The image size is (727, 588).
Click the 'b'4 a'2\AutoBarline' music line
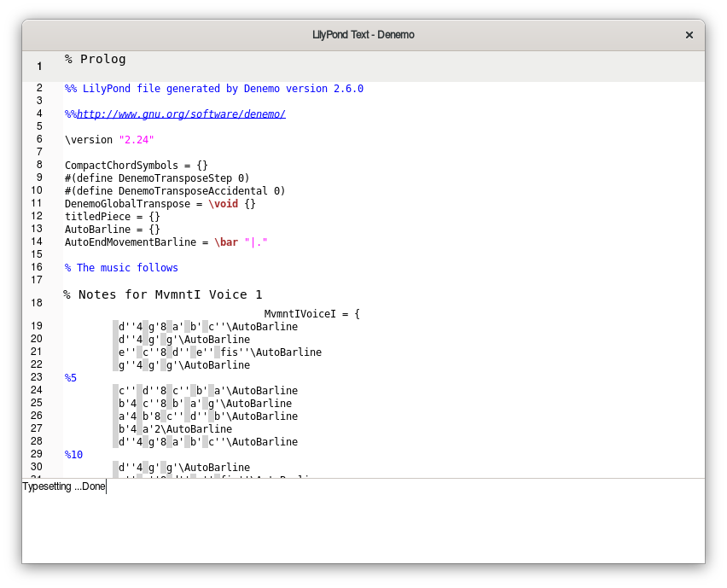click(x=175, y=429)
